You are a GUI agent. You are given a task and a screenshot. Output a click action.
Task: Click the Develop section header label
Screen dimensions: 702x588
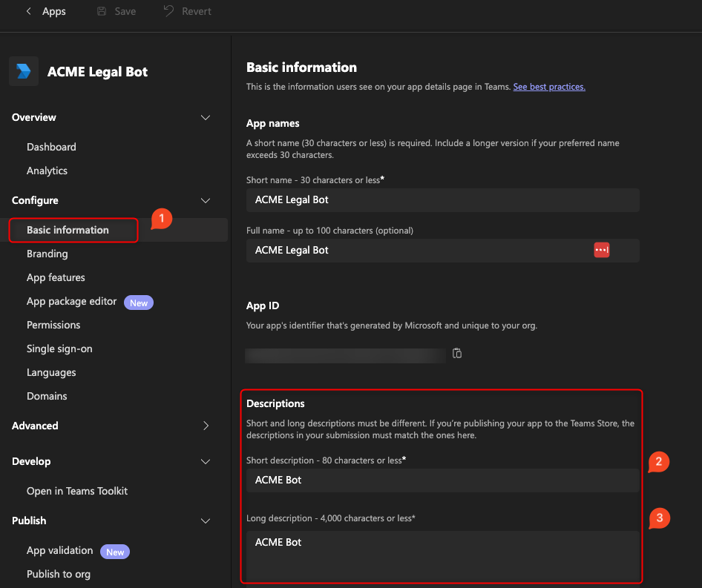(31, 461)
